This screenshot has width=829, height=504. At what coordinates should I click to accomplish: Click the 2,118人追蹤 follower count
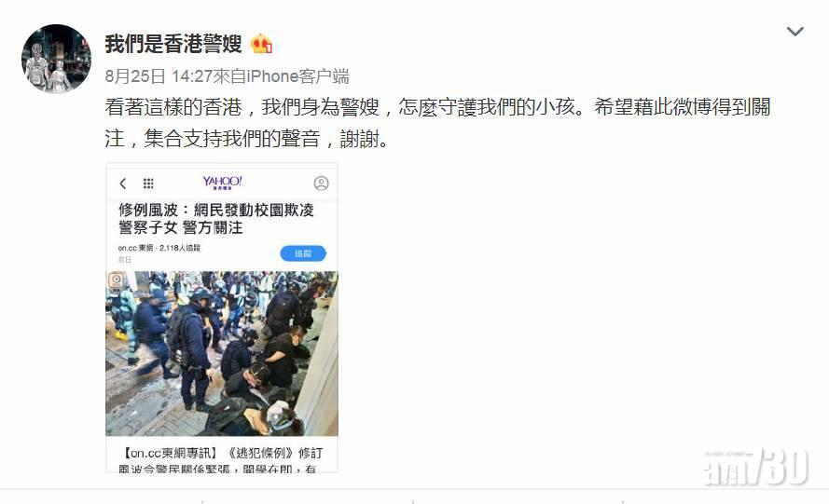coord(180,248)
